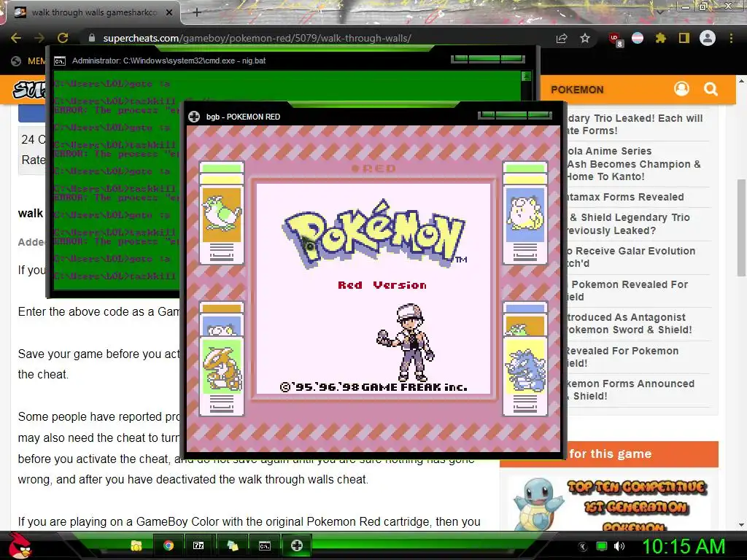747x560 pixels.
Task: Open the striped flag extension icon
Action: click(638, 38)
